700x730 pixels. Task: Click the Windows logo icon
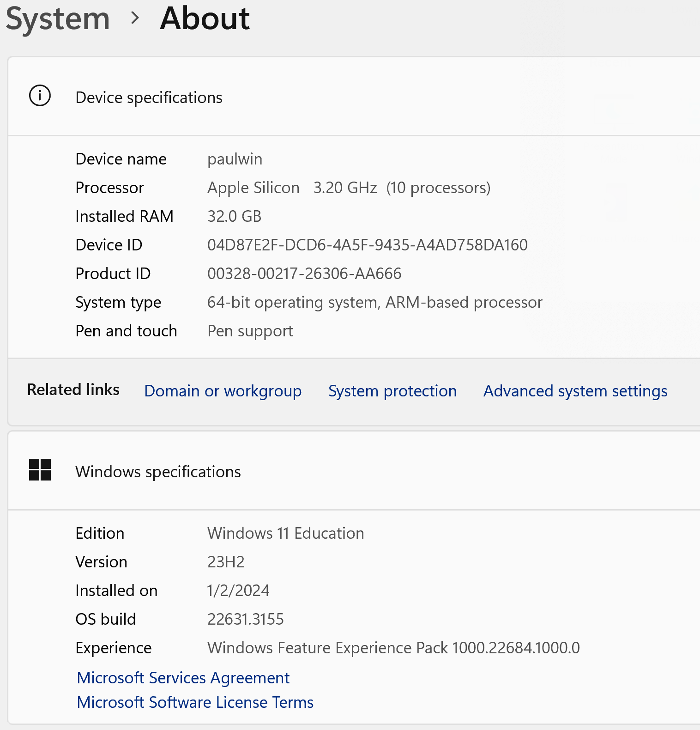coord(40,470)
